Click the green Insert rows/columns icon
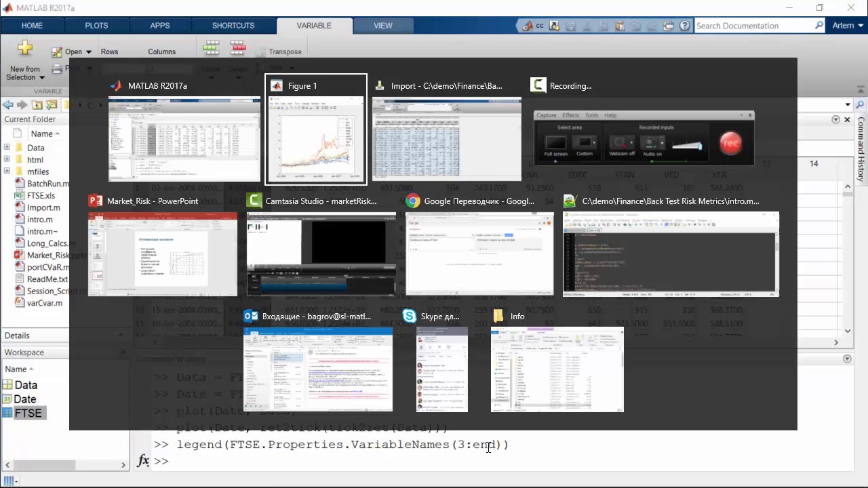This screenshot has height=488, width=868. pos(212,47)
